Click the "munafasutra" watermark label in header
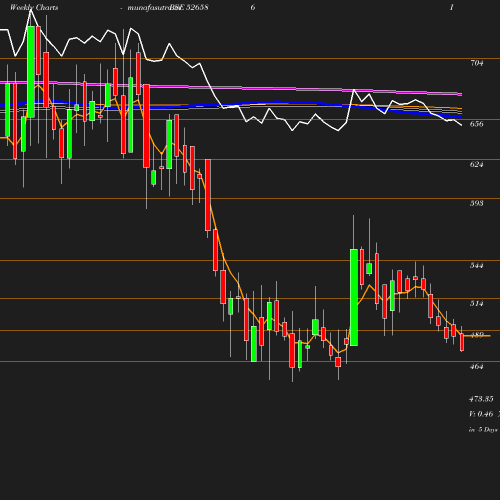500x500 pixels. [x=149, y=7]
